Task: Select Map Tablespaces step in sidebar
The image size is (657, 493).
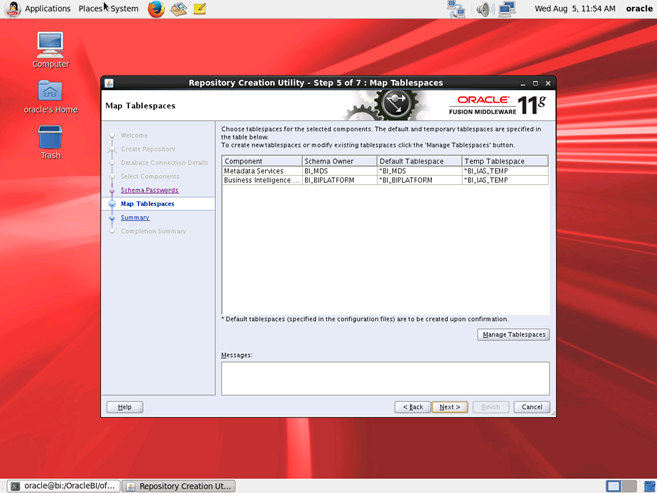Action: click(x=147, y=204)
